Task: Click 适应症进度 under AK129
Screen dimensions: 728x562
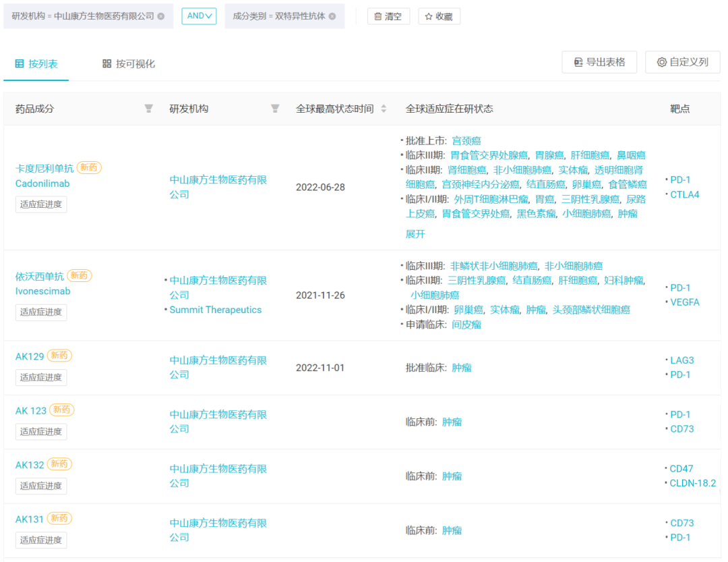Action: (41, 377)
